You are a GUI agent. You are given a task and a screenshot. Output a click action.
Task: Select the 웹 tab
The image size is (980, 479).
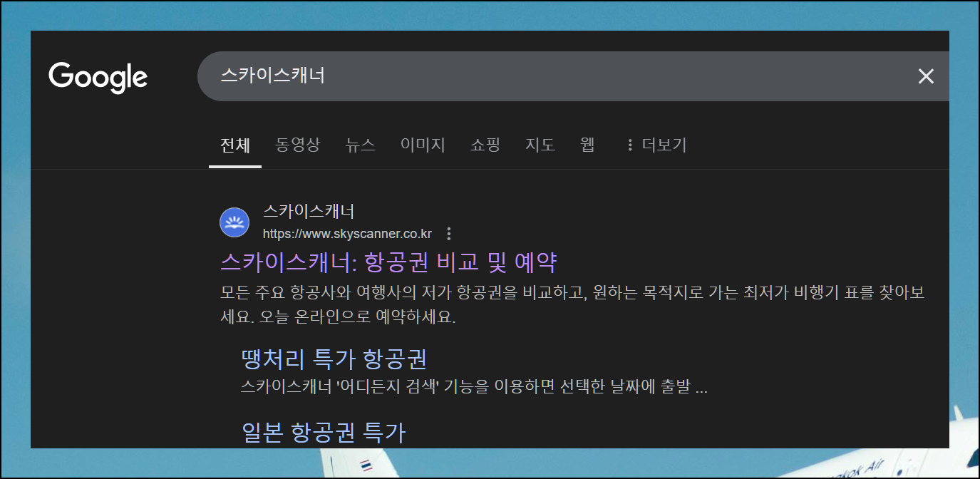587,145
